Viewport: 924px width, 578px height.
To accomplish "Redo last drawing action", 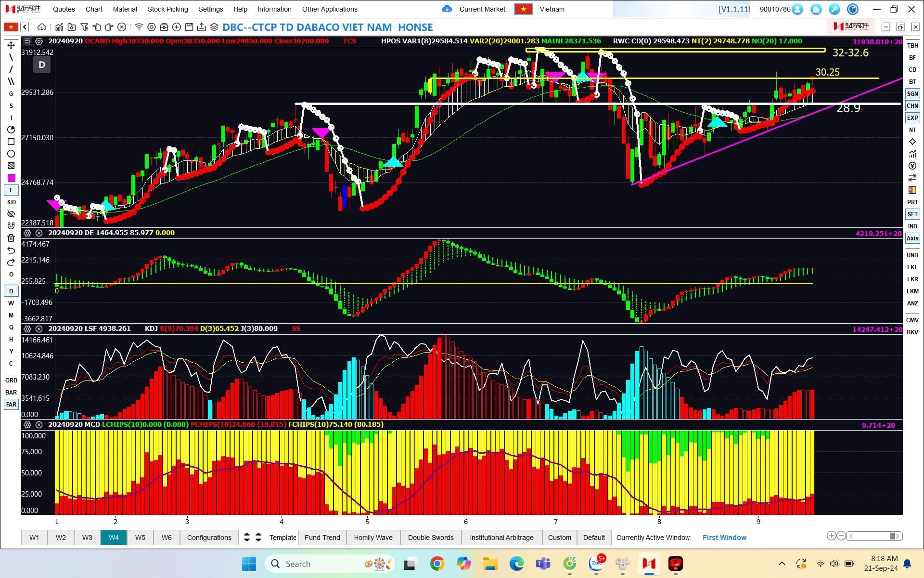I will [11, 262].
